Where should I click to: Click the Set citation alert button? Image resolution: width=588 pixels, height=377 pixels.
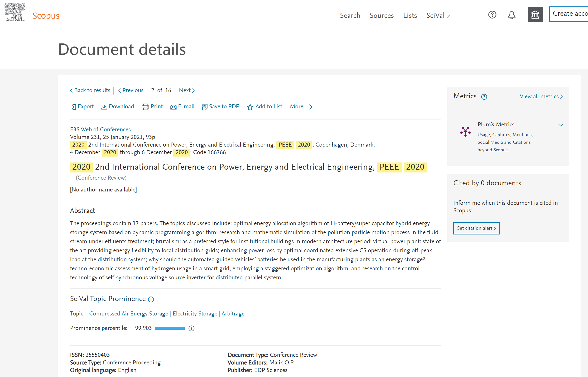[x=476, y=228]
